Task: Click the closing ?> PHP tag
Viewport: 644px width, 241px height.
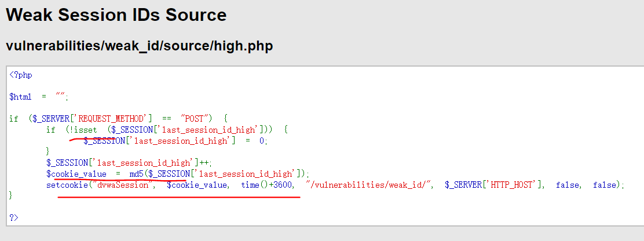Action: 14,217
